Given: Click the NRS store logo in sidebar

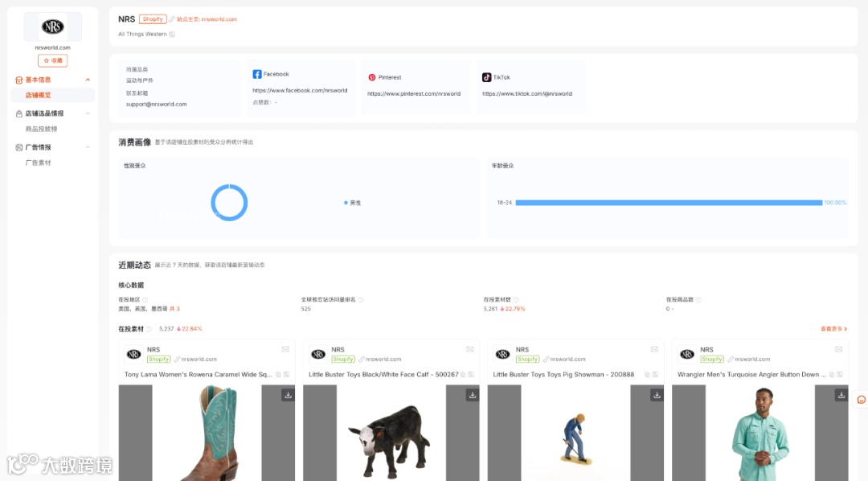Looking at the screenshot, I should (52, 27).
